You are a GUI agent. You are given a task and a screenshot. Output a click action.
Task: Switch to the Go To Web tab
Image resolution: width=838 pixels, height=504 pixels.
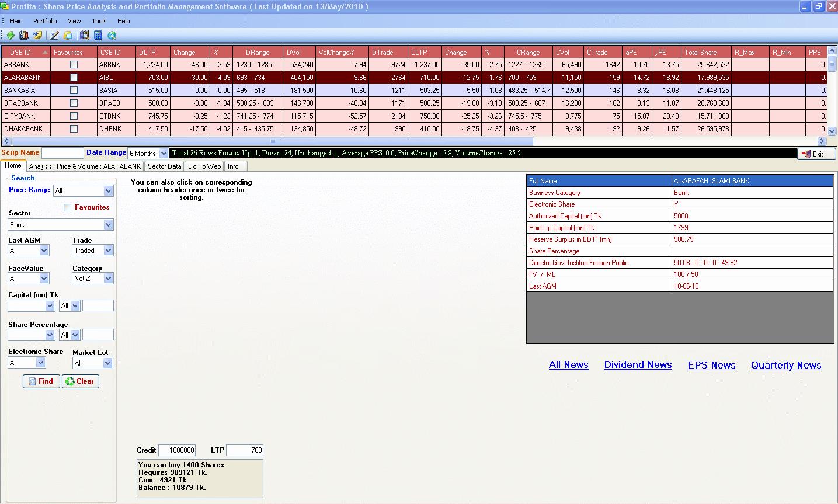204,166
